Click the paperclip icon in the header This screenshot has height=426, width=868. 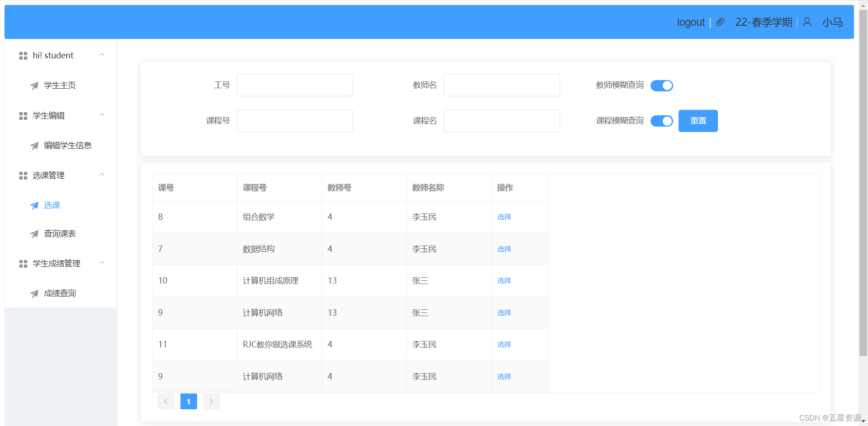[x=721, y=22]
